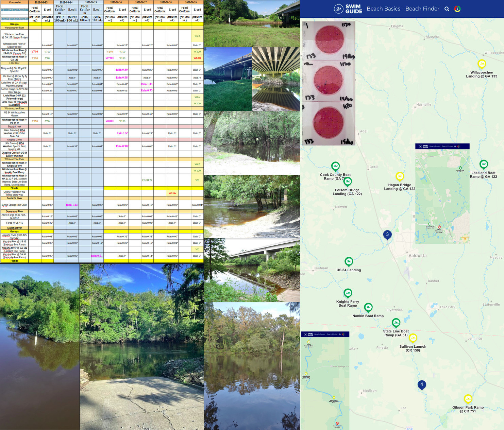Viewport: 504px width, 430px height.
Task: Click the Quitman town label on map
Action: (x=321, y=268)
